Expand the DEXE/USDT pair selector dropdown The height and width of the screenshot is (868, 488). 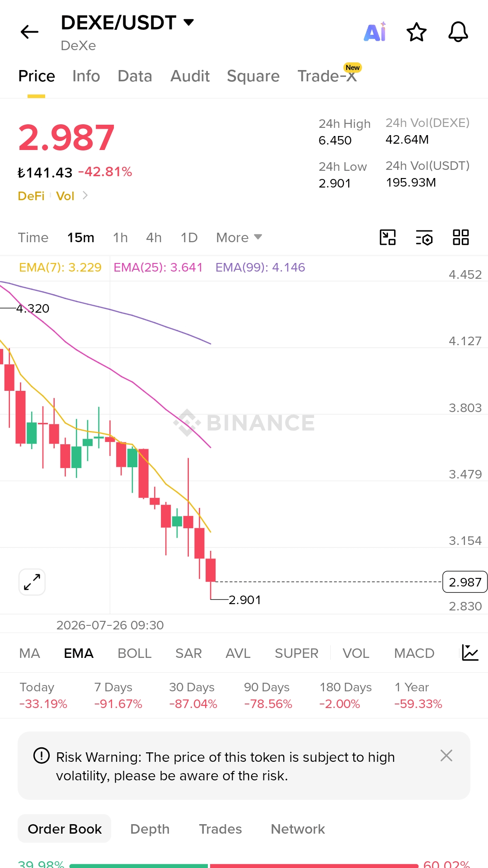tap(188, 22)
